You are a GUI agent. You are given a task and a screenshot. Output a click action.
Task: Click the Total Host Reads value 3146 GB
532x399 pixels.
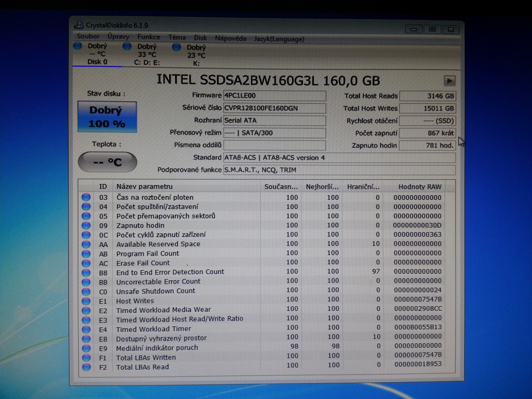[x=427, y=96]
